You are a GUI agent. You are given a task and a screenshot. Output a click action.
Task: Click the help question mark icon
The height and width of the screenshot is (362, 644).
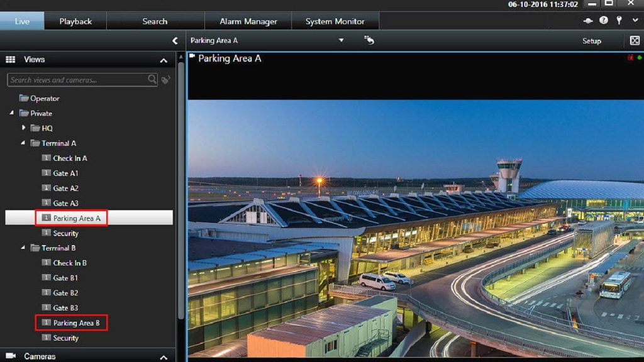pos(604,21)
